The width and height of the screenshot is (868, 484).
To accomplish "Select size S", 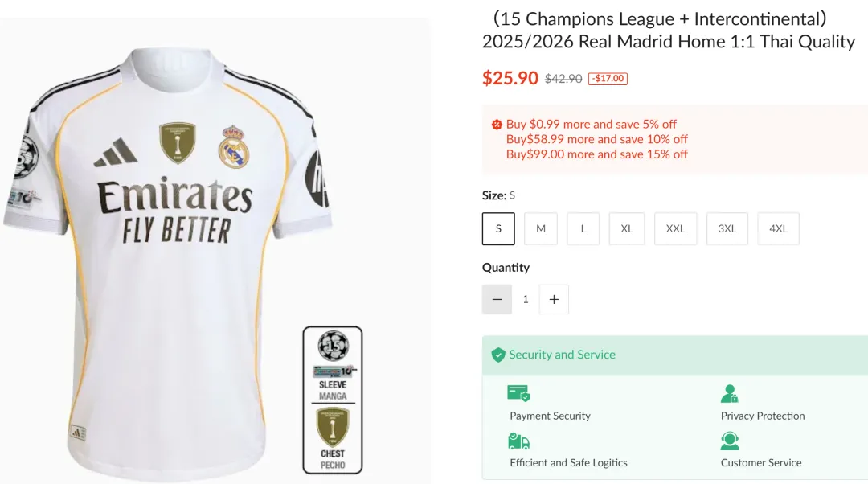I will tap(498, 228).
